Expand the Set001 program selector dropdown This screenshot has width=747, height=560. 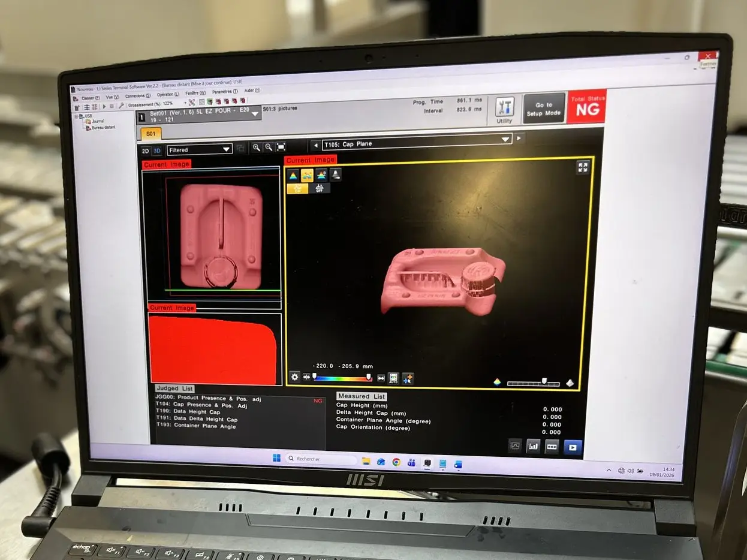click(x=255, y=113)
